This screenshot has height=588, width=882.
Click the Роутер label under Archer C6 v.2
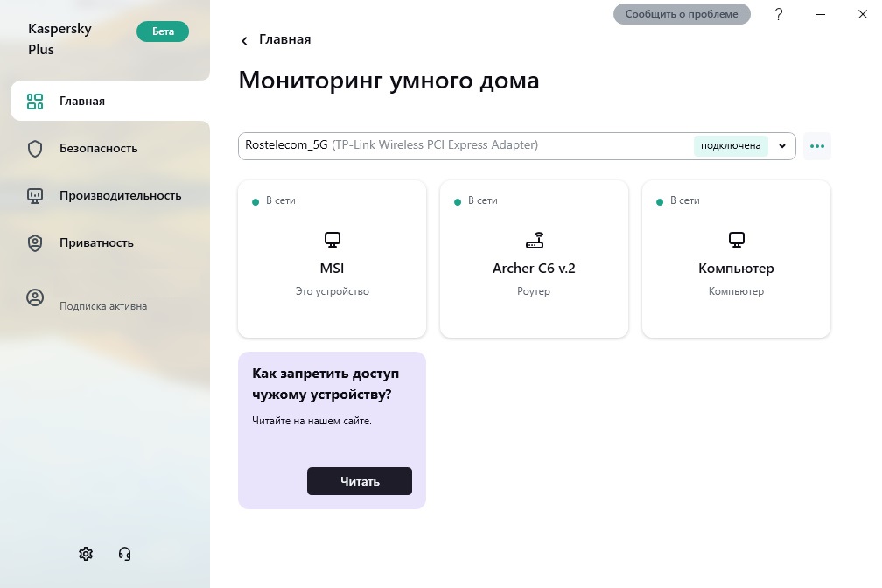click(x=534, y=291)
